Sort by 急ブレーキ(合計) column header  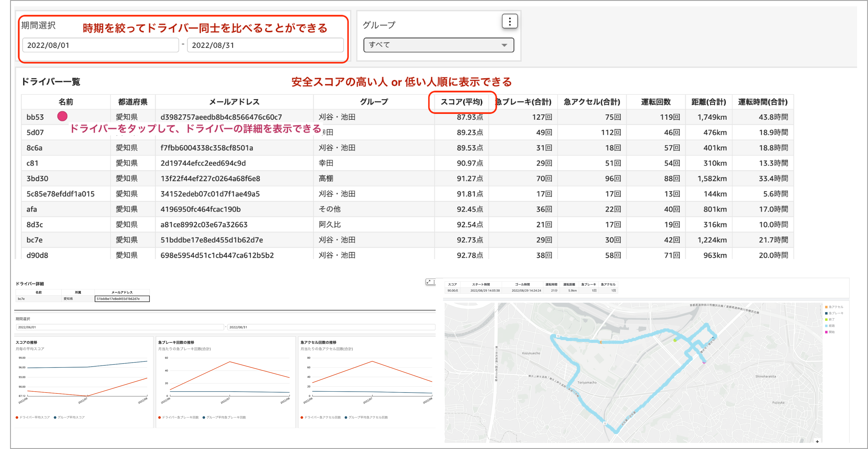click(523, 102)
